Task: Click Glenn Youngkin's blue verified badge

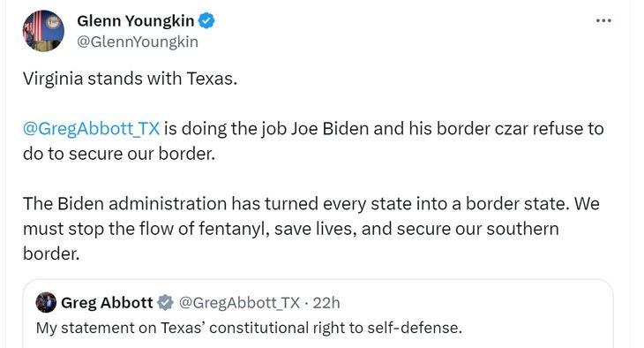Action: (206, 20)
